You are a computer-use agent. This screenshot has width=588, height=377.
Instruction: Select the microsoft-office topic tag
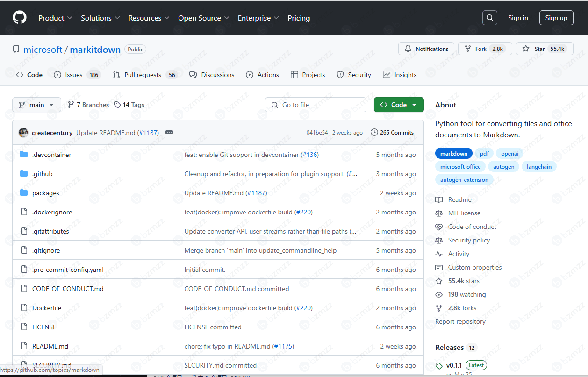click(x=460, y=166)
